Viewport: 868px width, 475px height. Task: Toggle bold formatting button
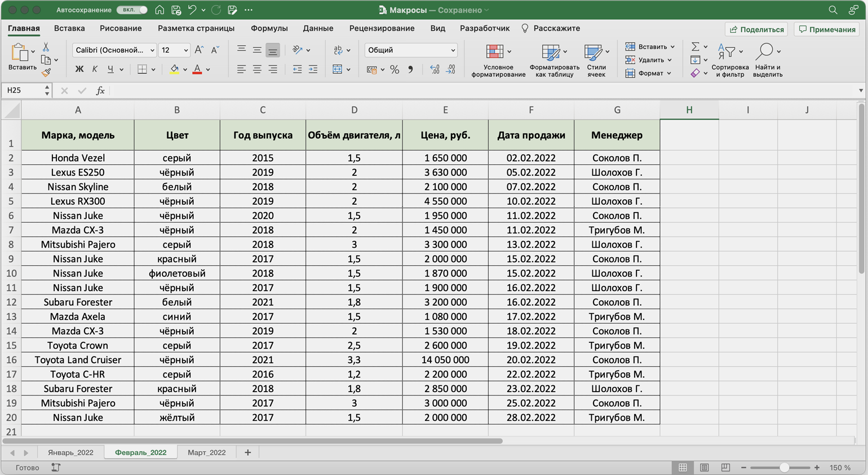79,69
